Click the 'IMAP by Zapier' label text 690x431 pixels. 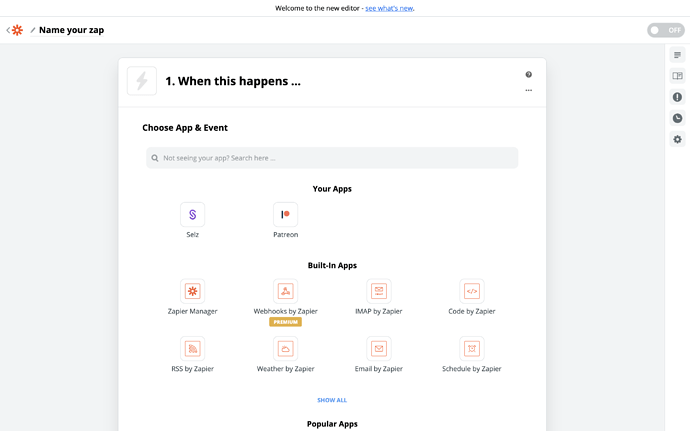click(378, 311)
